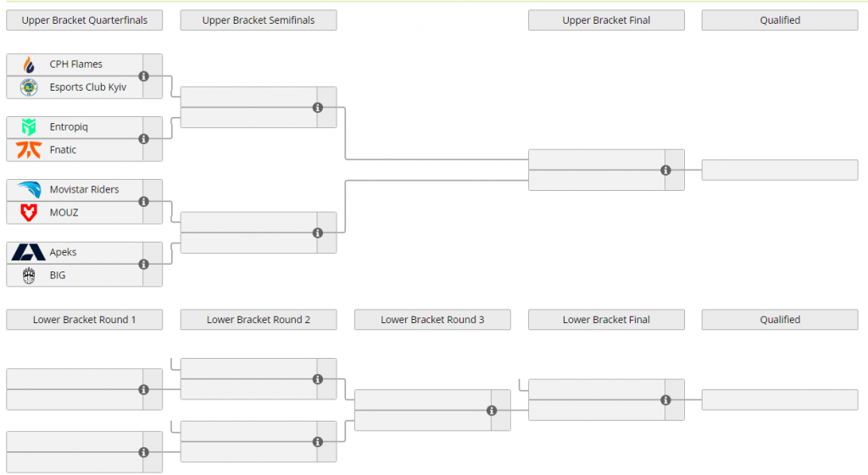Click the Movistar Riders team name
Screen dimensions: 868x475
point(84,190)
